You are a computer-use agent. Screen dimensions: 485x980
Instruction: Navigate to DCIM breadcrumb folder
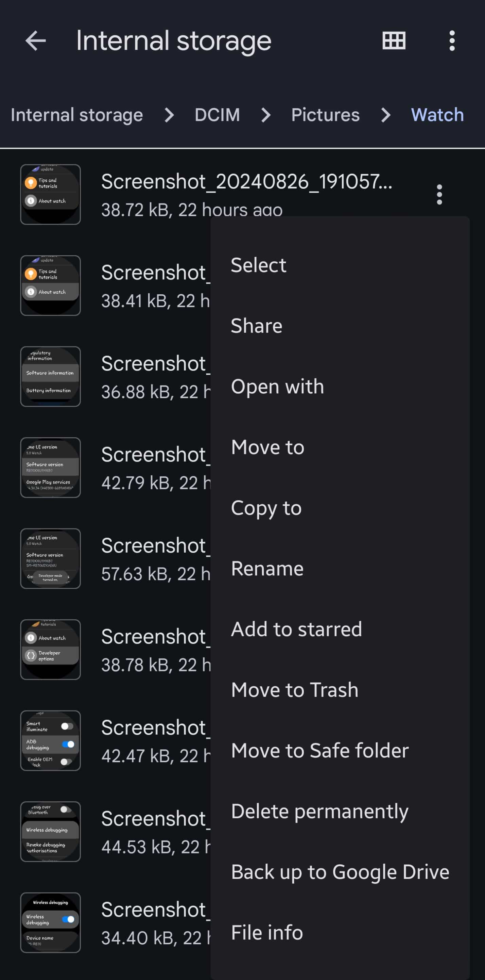click(x=217, y=115)
